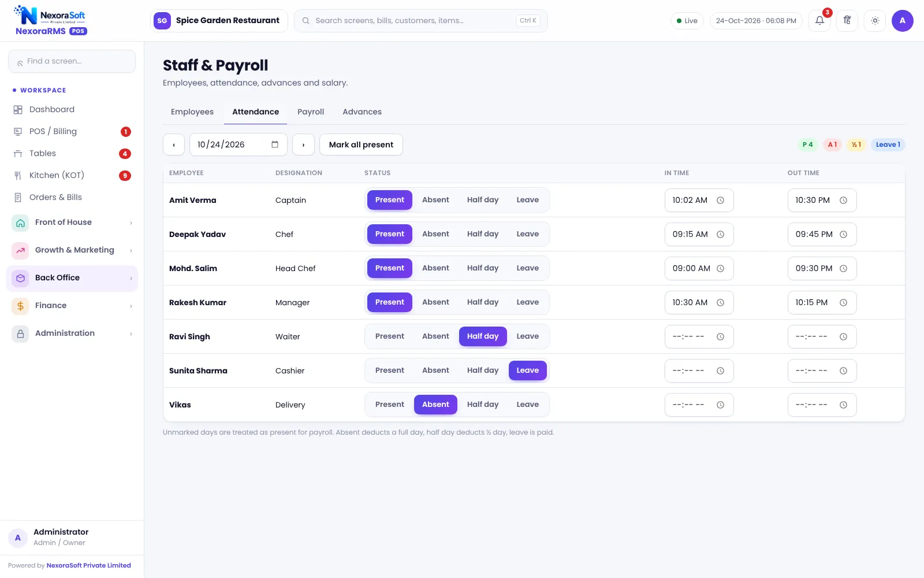Screen dimensions: 924x578
Task: Expand the Growth & Marketing section
Action: [x=72, y=250]
